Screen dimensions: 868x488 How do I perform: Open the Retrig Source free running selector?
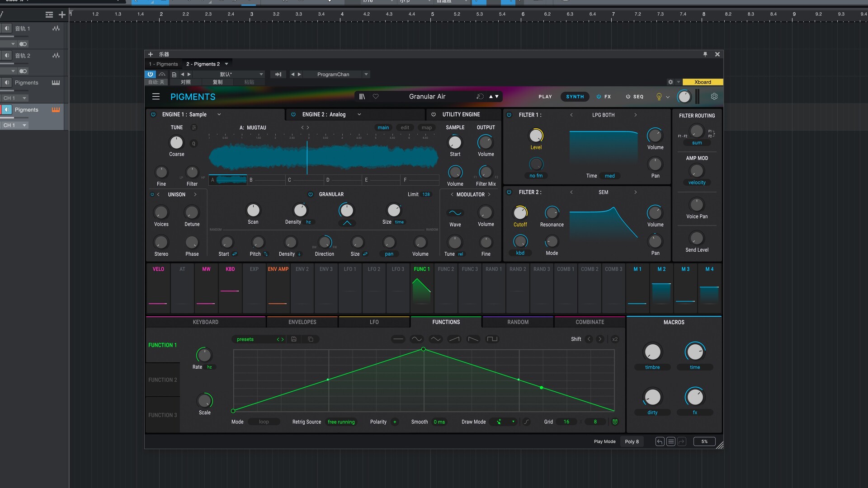(341, 422)
